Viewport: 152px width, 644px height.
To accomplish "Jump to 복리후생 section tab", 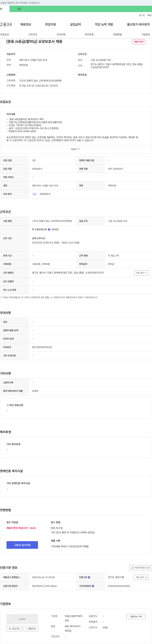I will [x=89, y=34].
